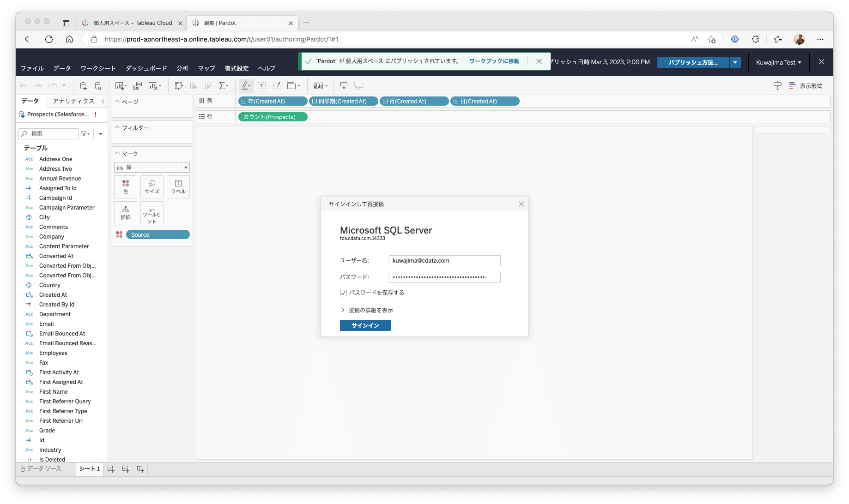
Task: Open the Data Source tab at bottom
Action: point(41,469)
